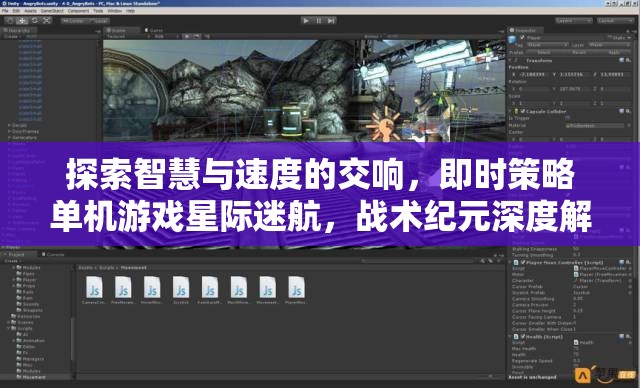Open the GameObject menu
Viewport: 640px width, 388px height.
point(52,11)
